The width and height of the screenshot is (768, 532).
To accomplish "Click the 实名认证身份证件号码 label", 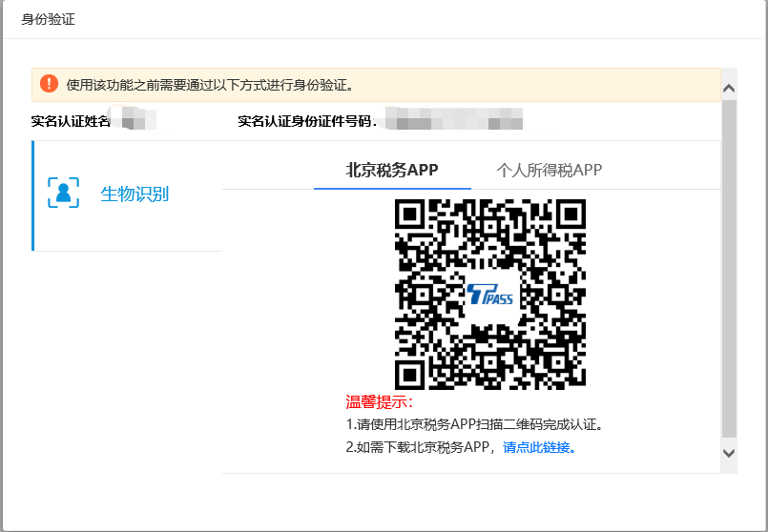I will coord(307,121).
